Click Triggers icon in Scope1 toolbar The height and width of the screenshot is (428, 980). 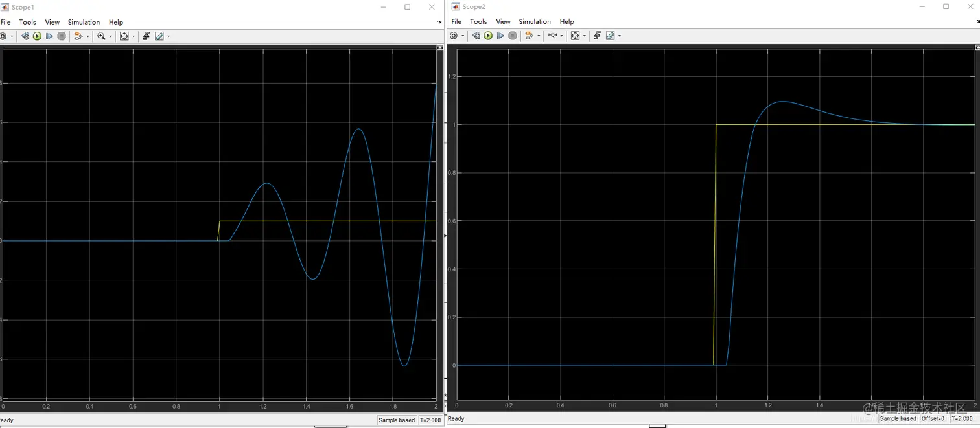[146, 36]
